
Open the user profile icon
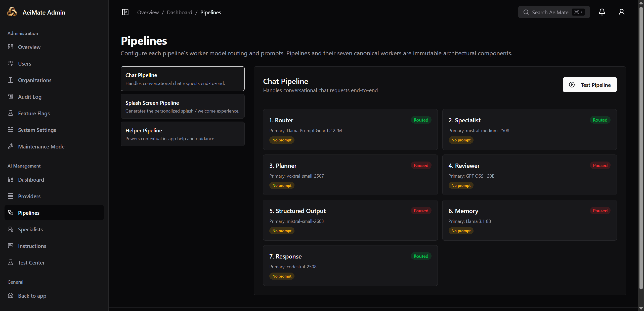[621, 12]
